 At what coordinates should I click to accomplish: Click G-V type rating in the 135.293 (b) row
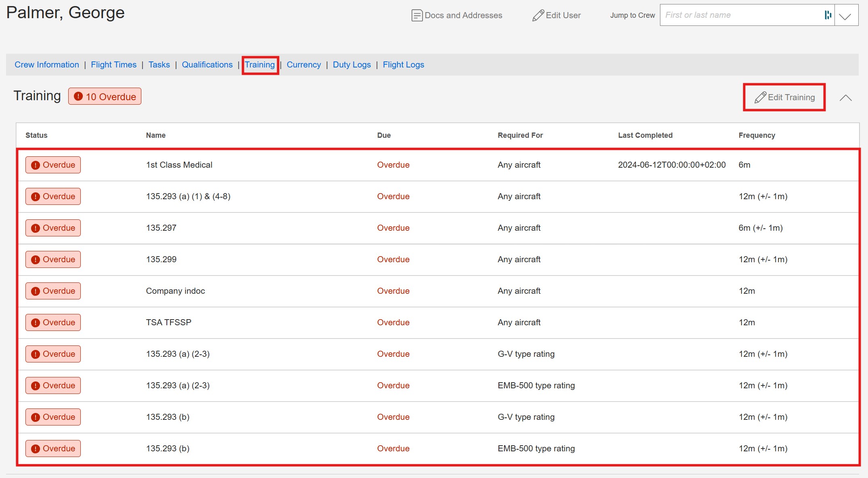[x=526, y=417]
